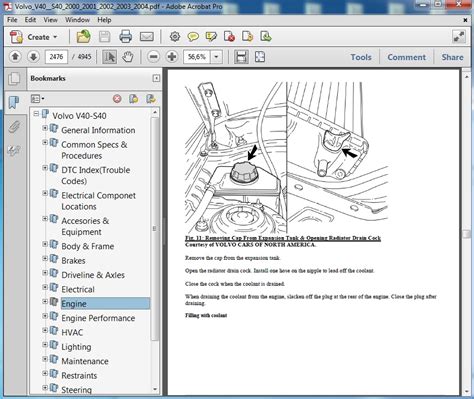
Task: Expand the Create menu arrow
Action: coord(55,37)
